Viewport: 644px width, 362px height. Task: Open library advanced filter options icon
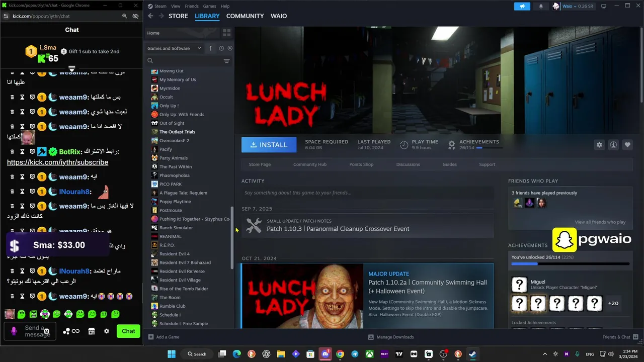[x=226, y=61]
